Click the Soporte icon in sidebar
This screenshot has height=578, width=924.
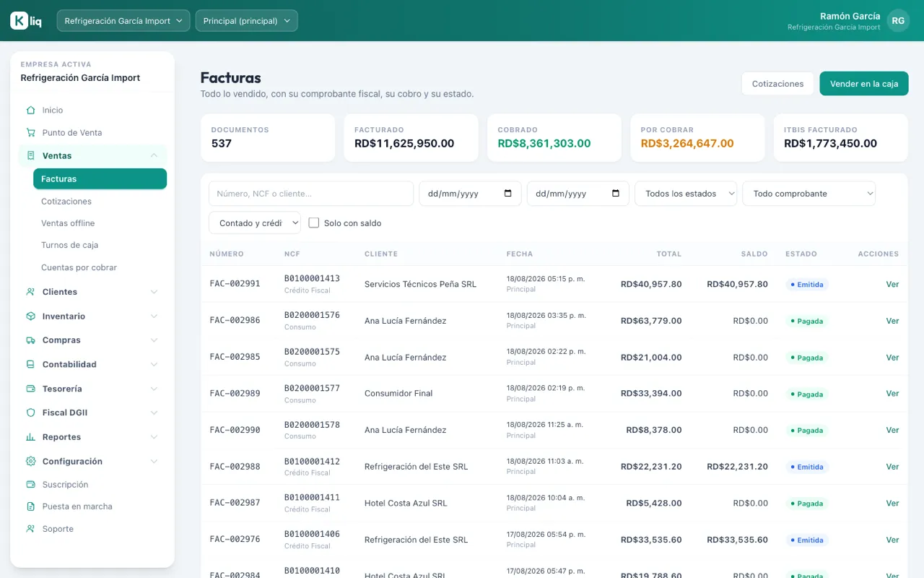30,529
